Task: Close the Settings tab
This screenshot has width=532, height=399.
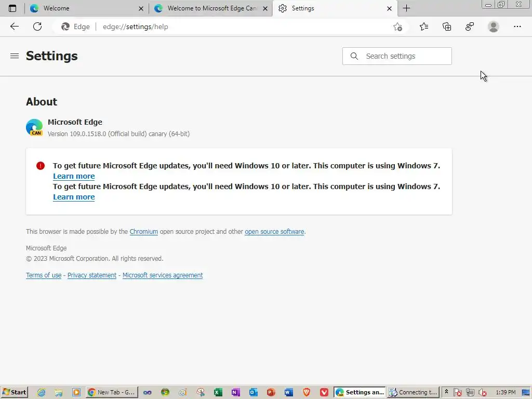Action: click(x=390, y=8)
